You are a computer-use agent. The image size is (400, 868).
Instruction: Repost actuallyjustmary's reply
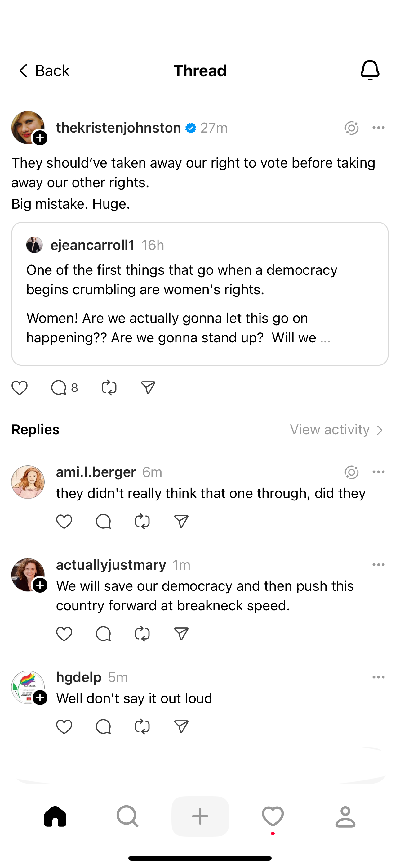pos(142,634)
